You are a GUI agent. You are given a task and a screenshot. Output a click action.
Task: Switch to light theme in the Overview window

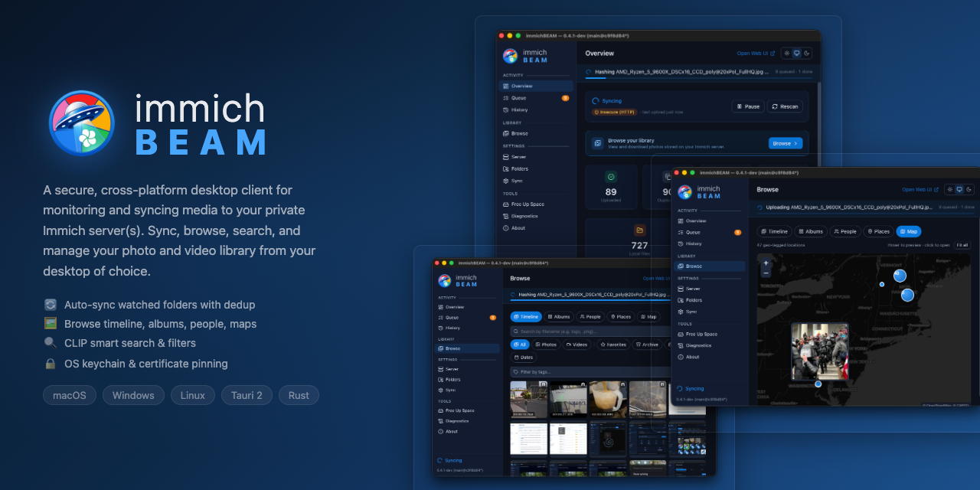point(786,54)
